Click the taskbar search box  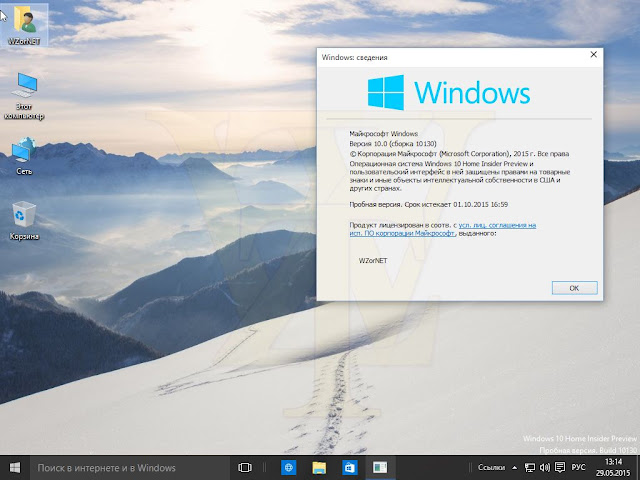[130, 468]
